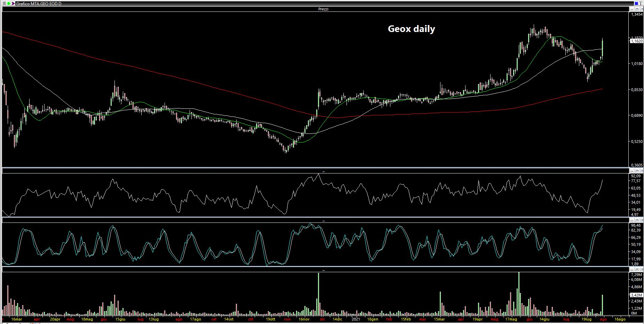This screenshot has width=644, height=324.
Task: Click the 20apr date on time axis
Action: 55,319
